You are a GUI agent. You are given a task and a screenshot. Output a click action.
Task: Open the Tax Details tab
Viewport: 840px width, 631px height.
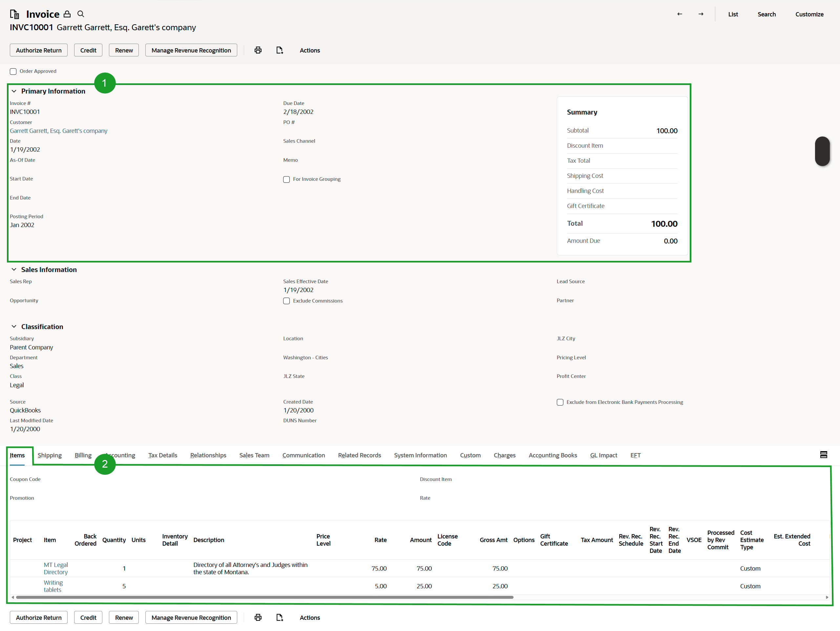click(162, 455)
